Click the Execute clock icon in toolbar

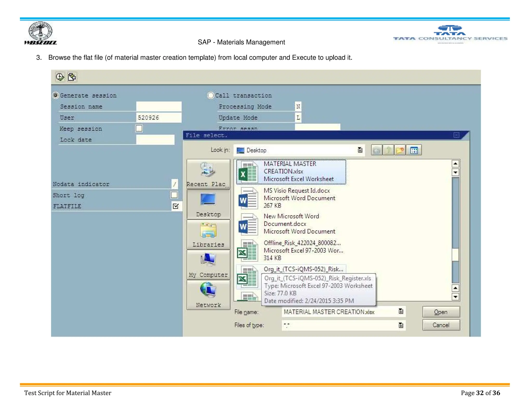tap(60, 77)
